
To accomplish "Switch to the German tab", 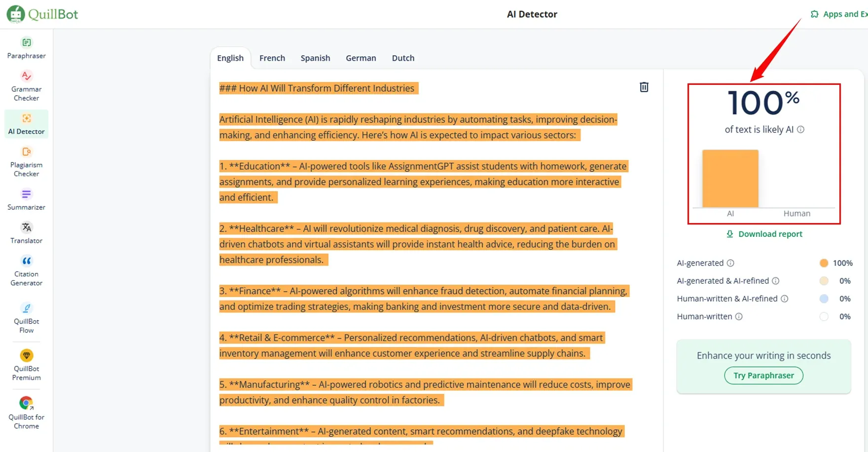I will pyautogui.click(x=361, y=58).
